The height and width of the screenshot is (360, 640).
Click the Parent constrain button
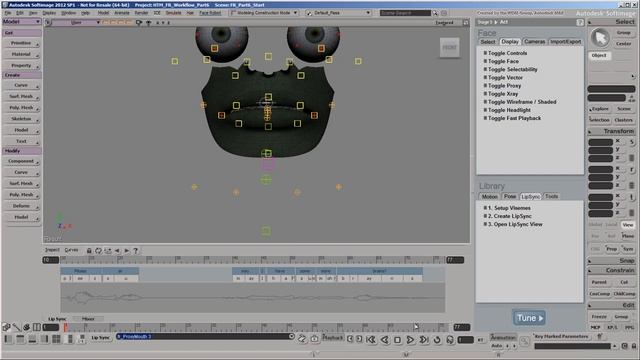599,282
